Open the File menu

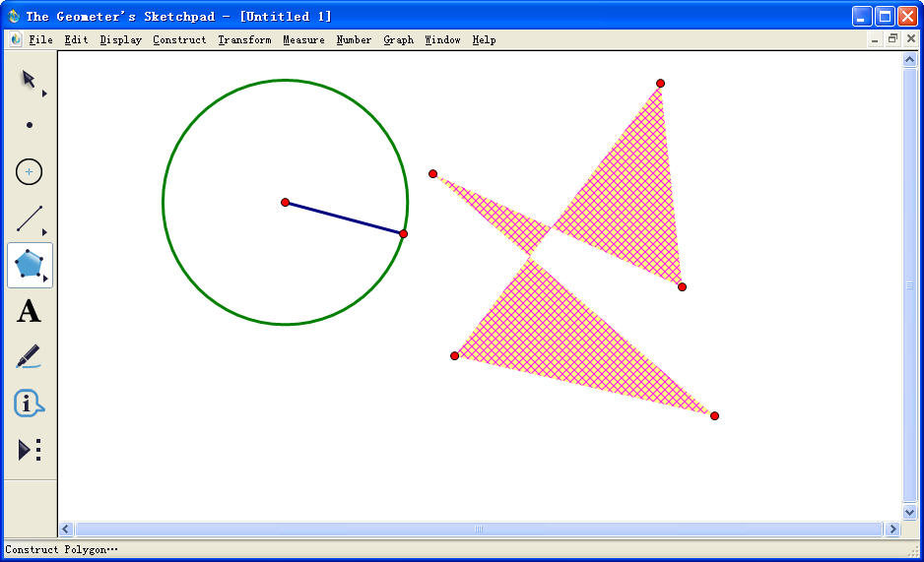tap(40, 40)
